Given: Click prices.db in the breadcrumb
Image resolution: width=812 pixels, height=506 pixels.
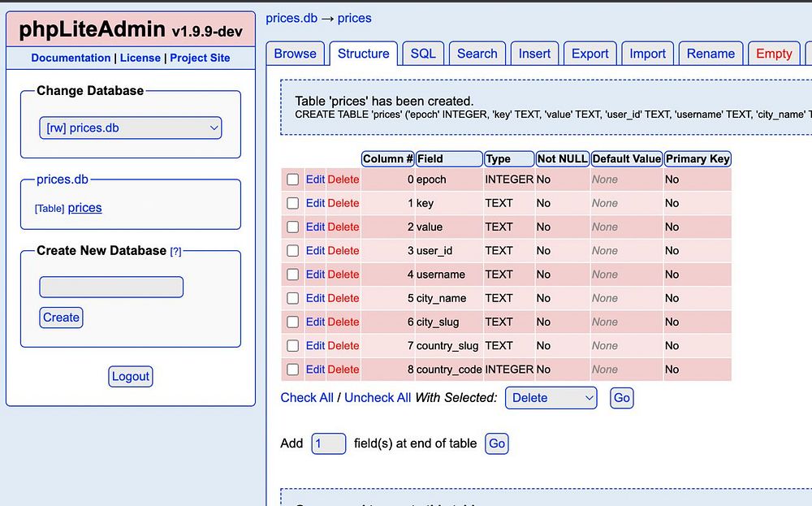Looking at the screenshot, I should tap(292, 18).
